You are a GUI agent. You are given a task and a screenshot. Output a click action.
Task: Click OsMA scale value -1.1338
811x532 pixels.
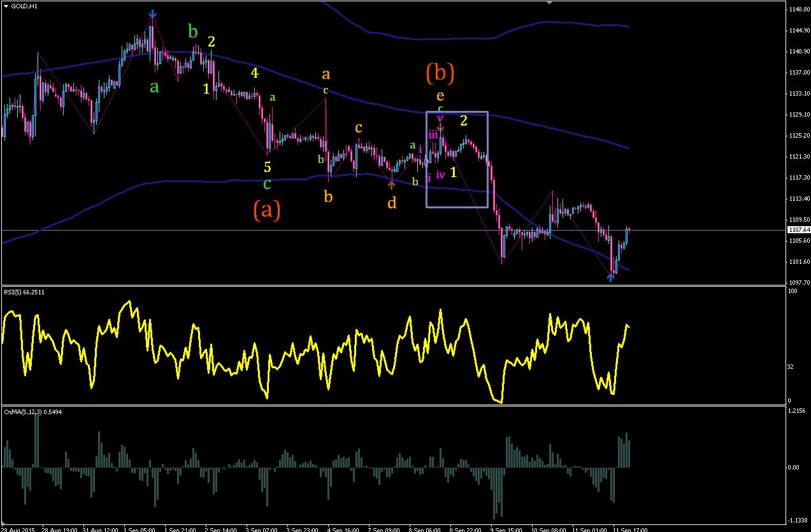point(797,519)
